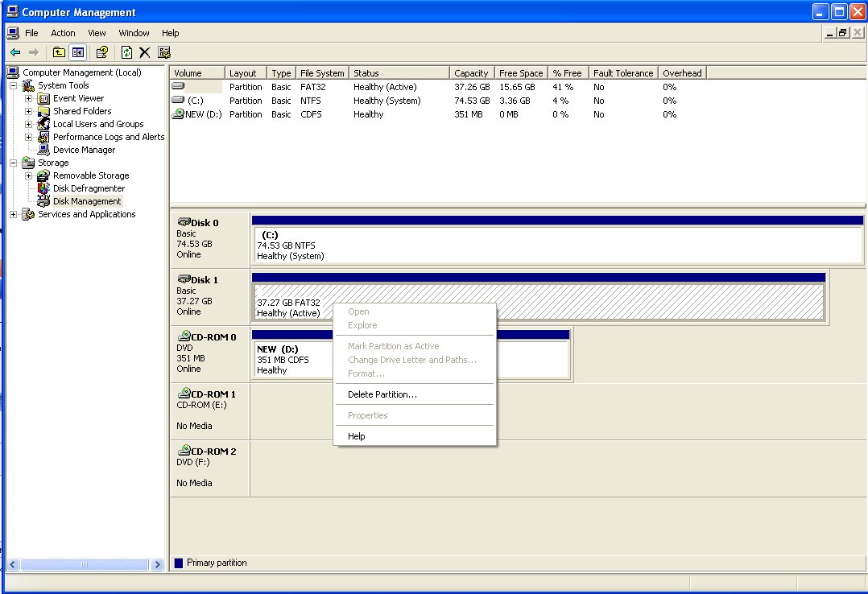Viewport: 868px width, 594px height.
Task: Click the Up one level folder toolbar icon
Action: [57, 52]
